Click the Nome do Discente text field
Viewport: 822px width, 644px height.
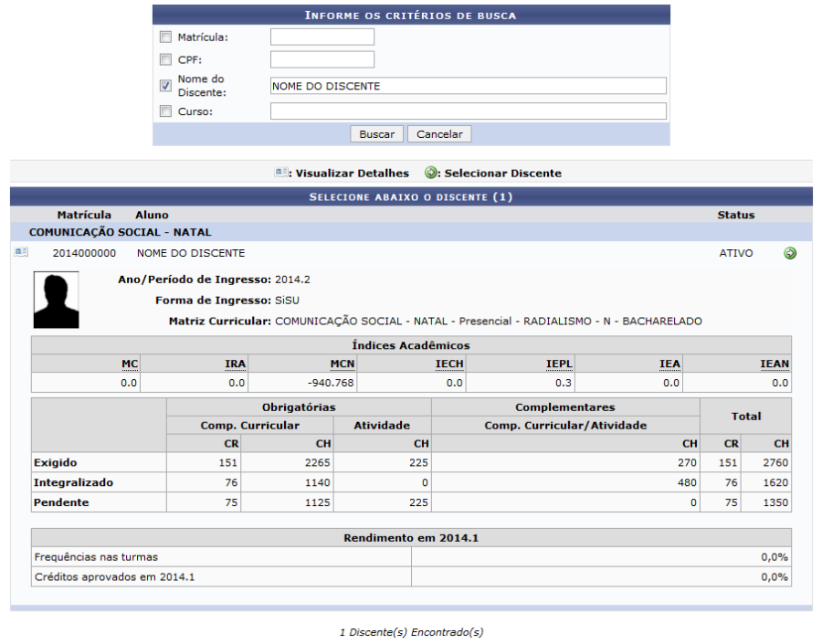pos(468,86)
